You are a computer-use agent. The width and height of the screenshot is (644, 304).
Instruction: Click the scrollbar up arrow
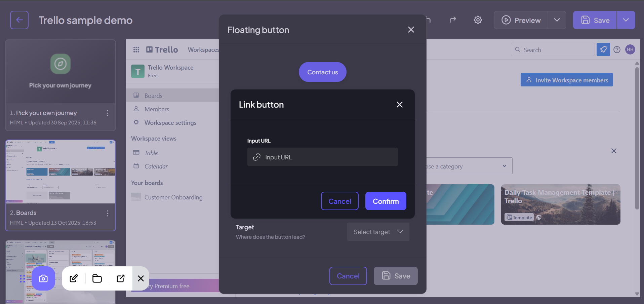click(x=637, y=63)
